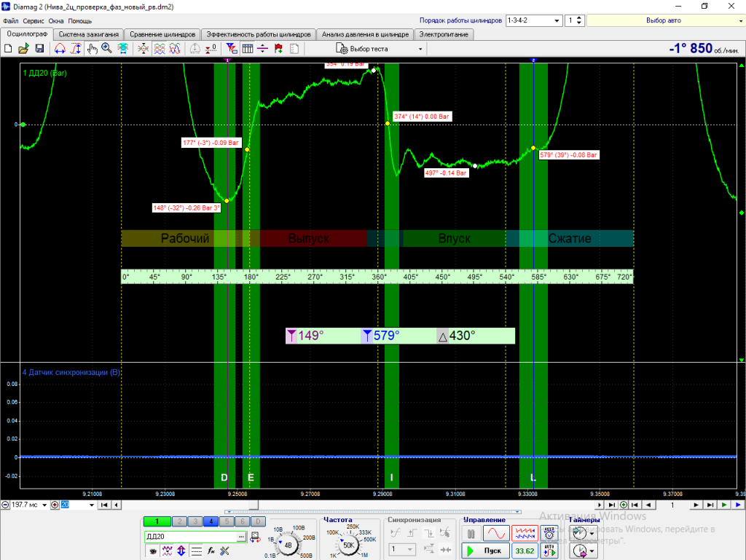Viewport: 746px width, 560px height.
Task: Switch to the 'Сравнение цилиндров' tab
Action: pos(162,34)
